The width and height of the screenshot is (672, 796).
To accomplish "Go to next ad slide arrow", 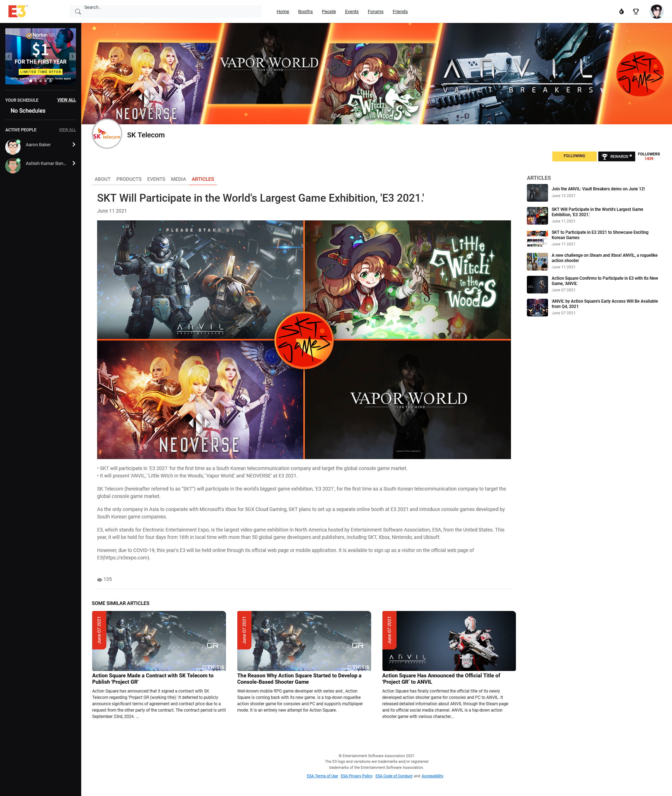I will [72, 56].
